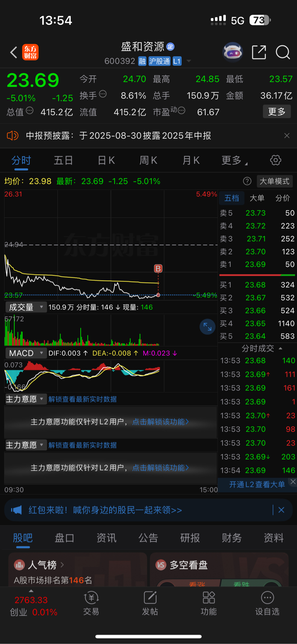
Task: Switch to the 日K tab
Action: click(106, 160)
